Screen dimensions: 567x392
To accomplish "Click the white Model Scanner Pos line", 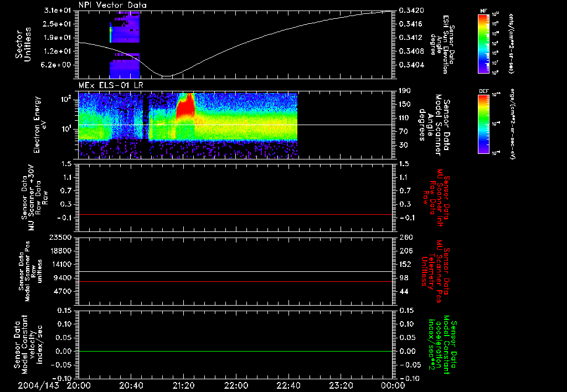I will tap(235, 271).
